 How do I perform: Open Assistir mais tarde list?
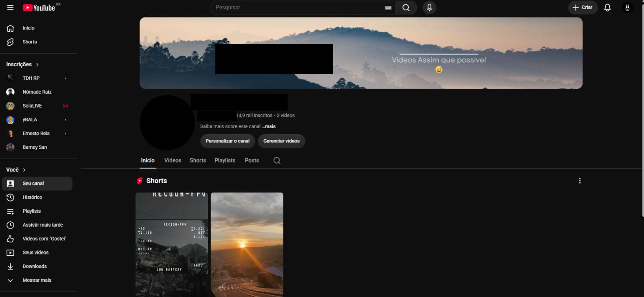click(37, 225)
